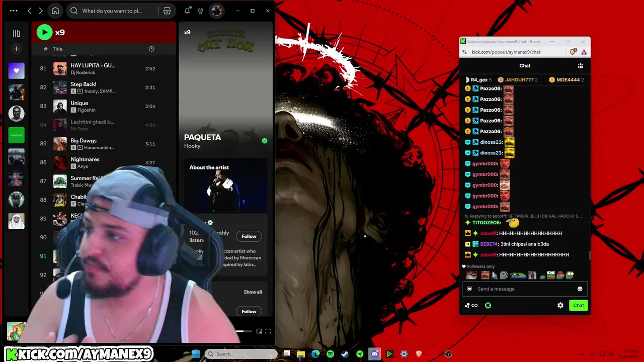644x362 pixels.
Task: Open the Dj Roderick artist link
Action: tap(83, 72)
